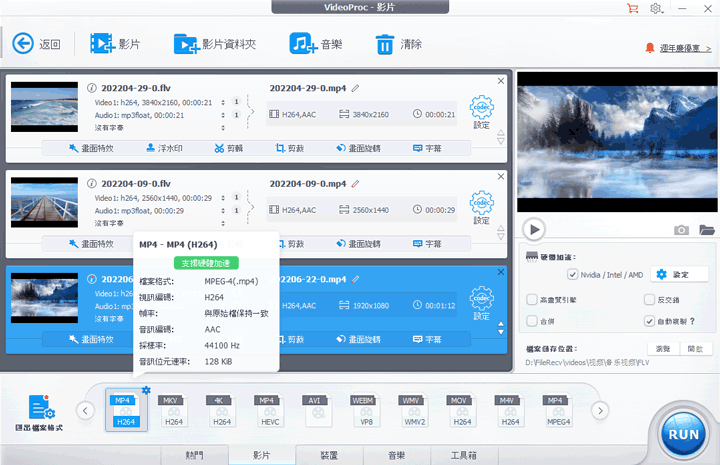Open 畫面旋轉 for 202204-09-0.flv

point(358,244)
